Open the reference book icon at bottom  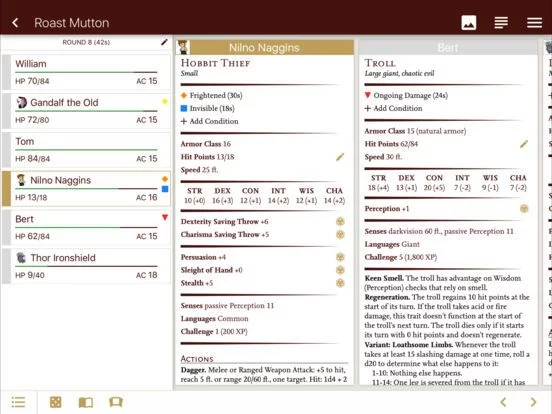pyautogui.click(x=116, y=402)
